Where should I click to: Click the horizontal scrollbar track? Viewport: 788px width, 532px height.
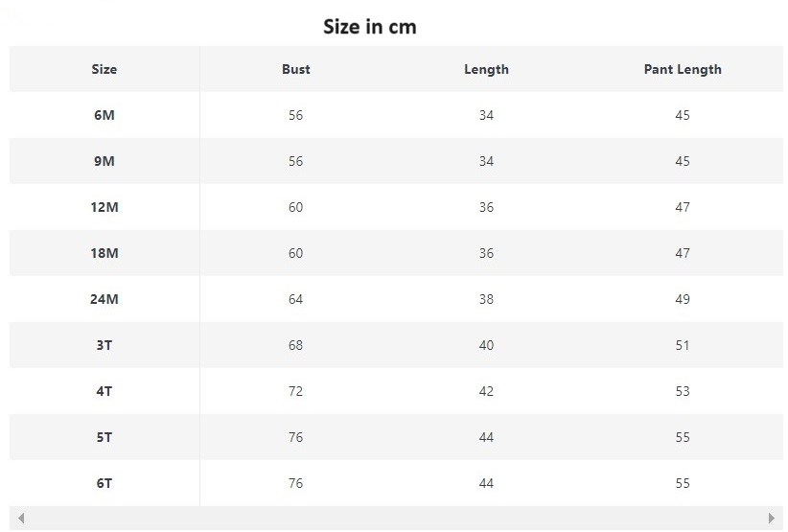396,519
